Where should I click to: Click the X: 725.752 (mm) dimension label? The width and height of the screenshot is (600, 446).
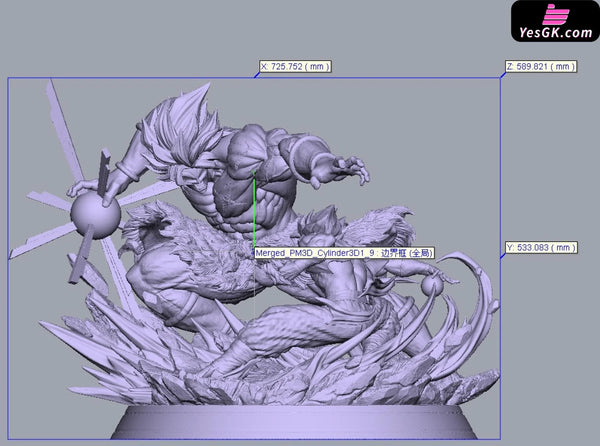[295, 67]
